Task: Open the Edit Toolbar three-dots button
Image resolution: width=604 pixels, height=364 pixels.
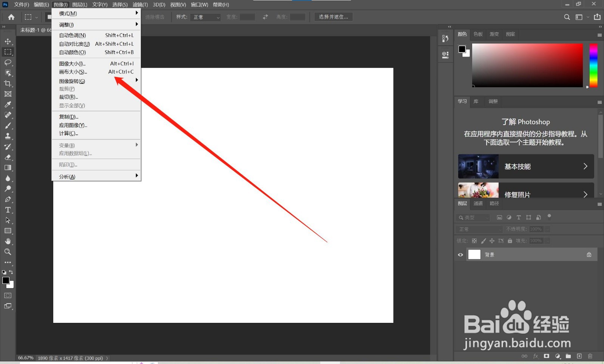Action: pos(8,262)
